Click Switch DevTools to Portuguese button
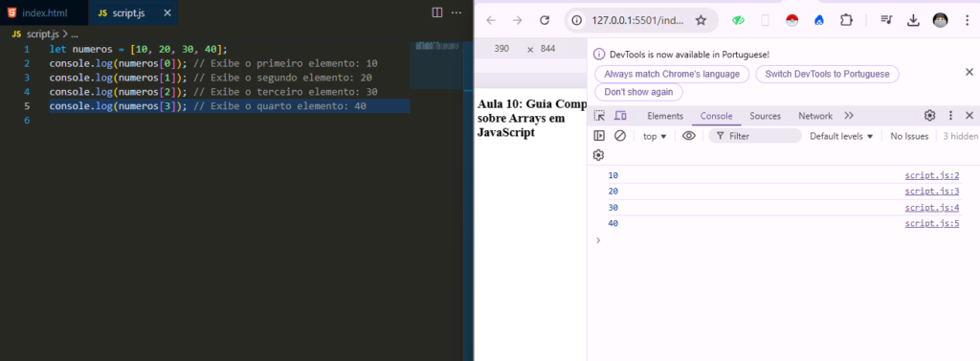This screenshot has height=361, width=980. pyautogui.click(x=827, y=74)
